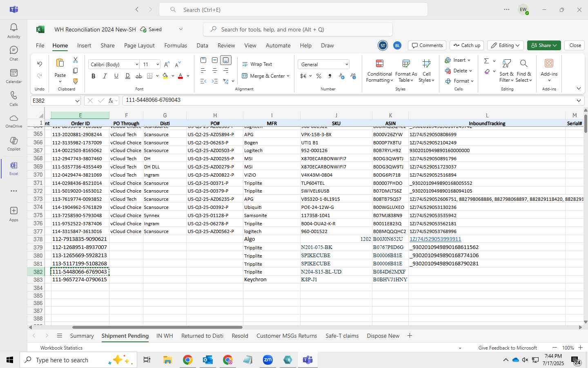Toggle Underline formatting
This screenshot has width=588, height=368.
(x=116, y=76)
